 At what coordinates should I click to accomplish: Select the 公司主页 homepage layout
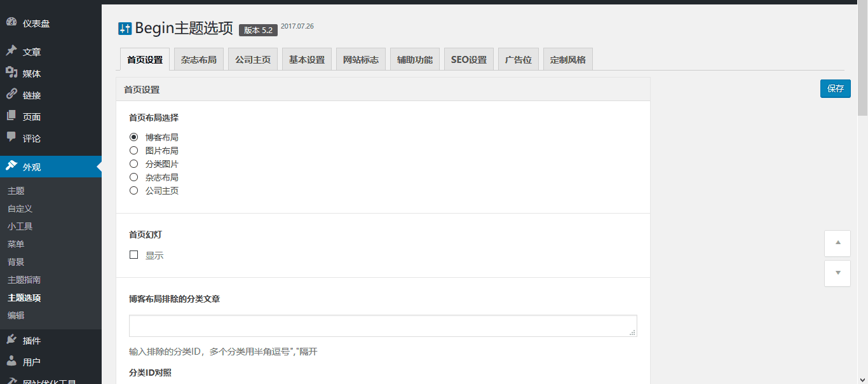[133, 190]
